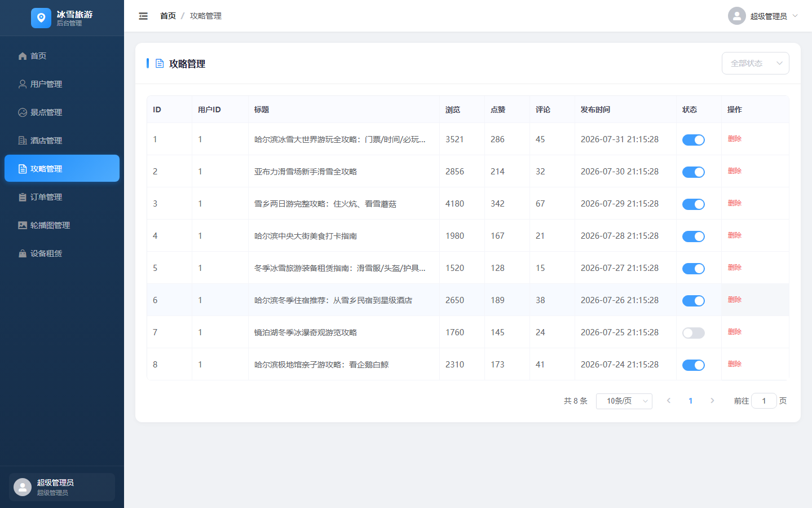Image resolution: width=812 pixels, height=508 pixels.
Task: Click the 共 8 条 total count text
Action: pos(576,401)
